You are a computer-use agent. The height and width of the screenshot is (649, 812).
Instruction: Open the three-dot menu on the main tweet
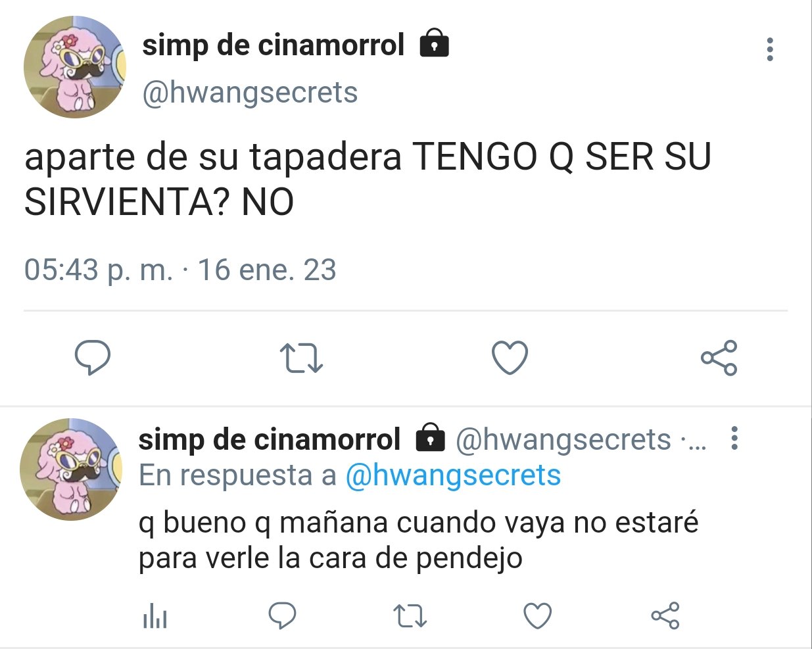(770, 49)
